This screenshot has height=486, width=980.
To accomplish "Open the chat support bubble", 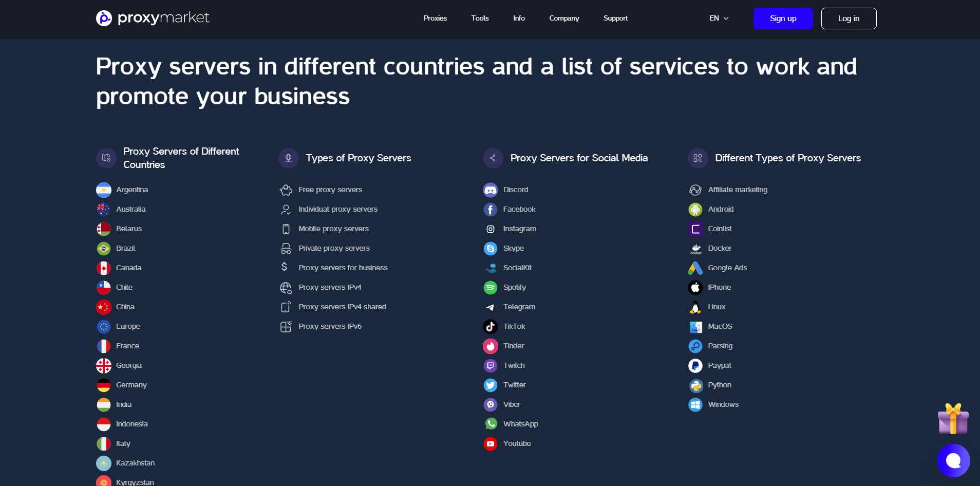I will 953,461.
